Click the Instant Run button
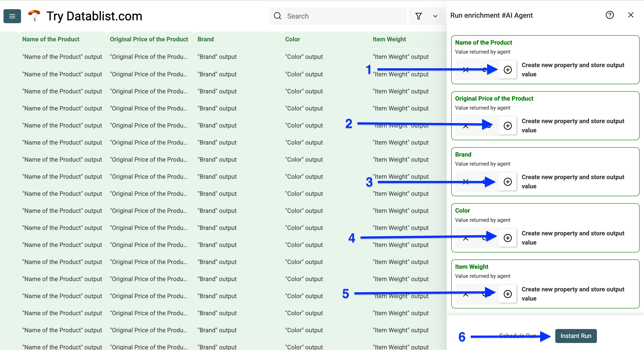Screen dimensions: 644x350 576,336
